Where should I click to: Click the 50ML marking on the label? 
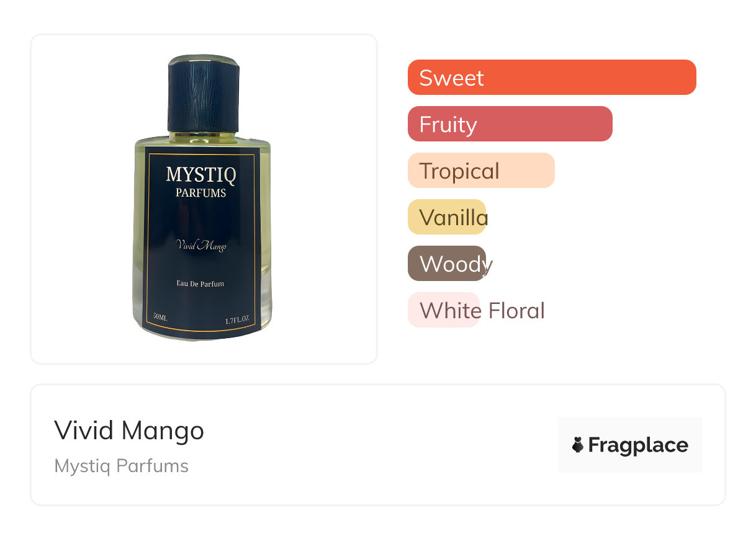(160, 318)
